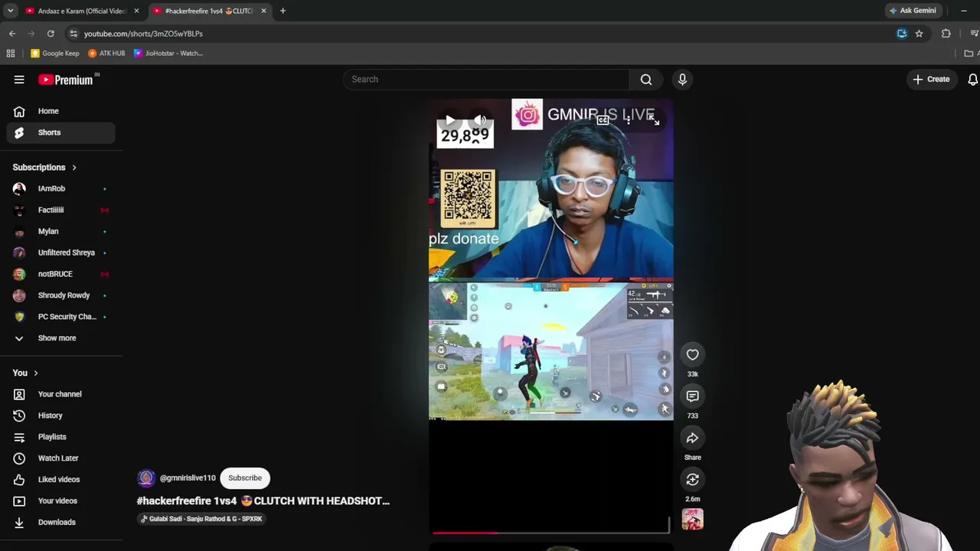Open the ATK HUB bookmark
The height and width of the screenshot is (551, 980).
tap(106, 54)
